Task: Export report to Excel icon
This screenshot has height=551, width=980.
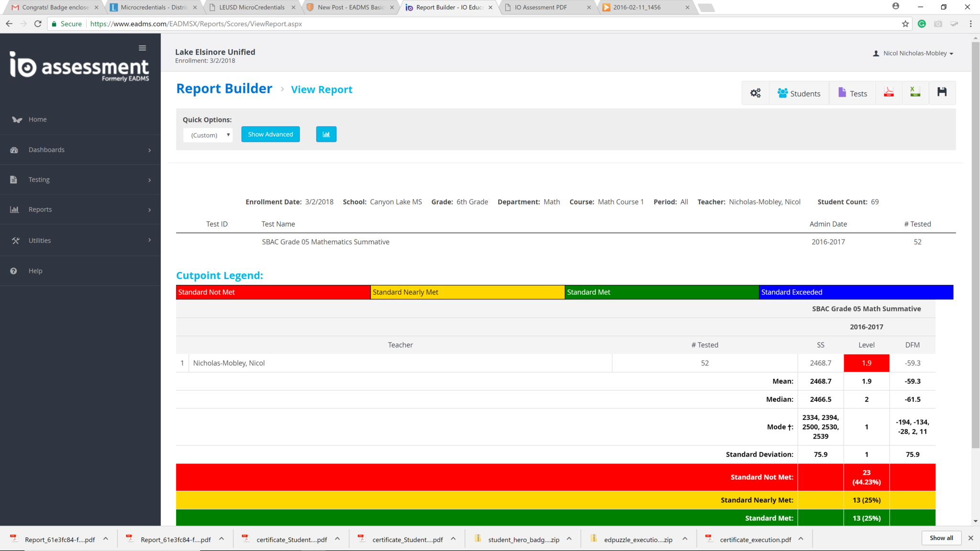Action: pyautogui.click(x=915, y=93)
